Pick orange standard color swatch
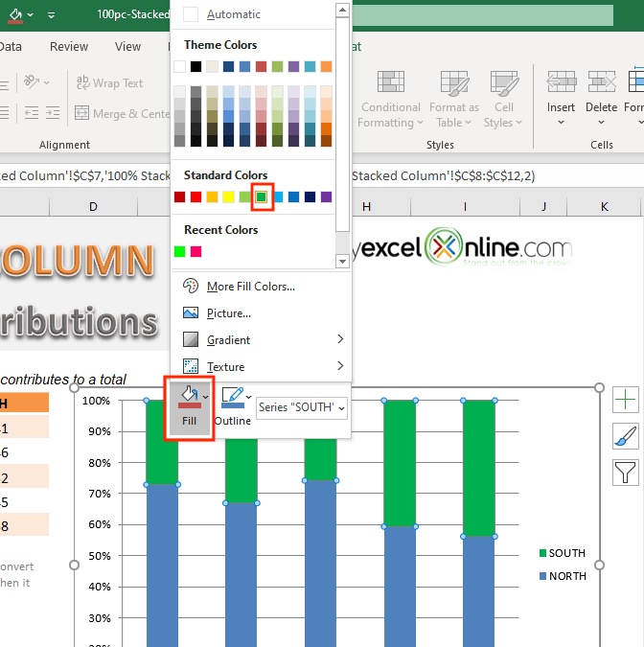This screenshot has height=647, width=644. (212, 197)
